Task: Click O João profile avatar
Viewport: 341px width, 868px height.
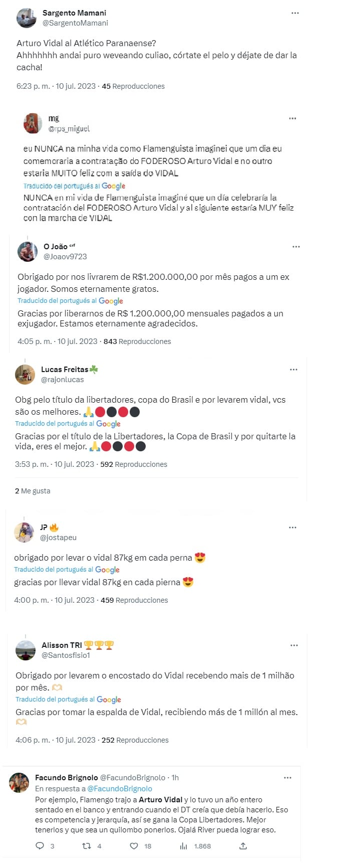Action: pos(28,251)
